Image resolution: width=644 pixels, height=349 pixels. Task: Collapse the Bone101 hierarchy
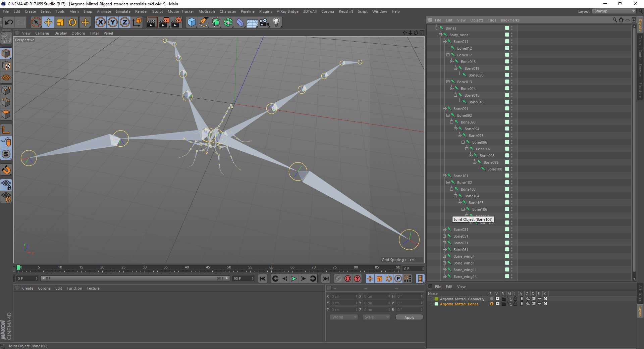(x=444, y=176)
